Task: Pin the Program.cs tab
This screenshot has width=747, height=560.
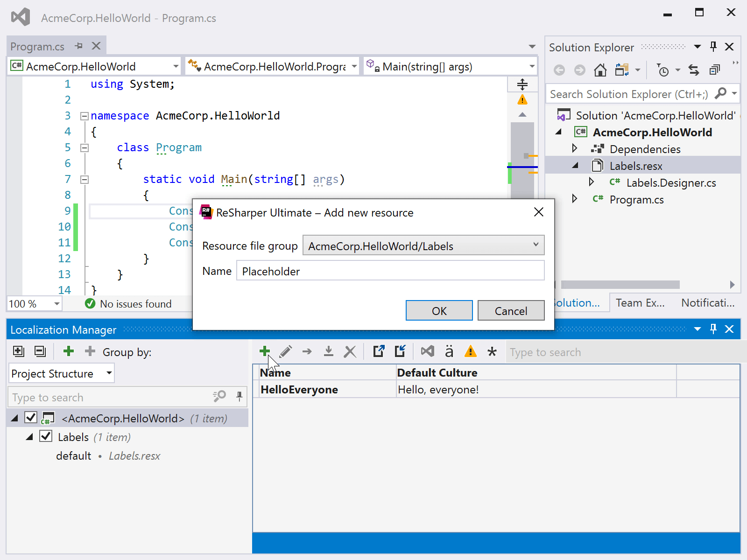Action: (79, 46)
